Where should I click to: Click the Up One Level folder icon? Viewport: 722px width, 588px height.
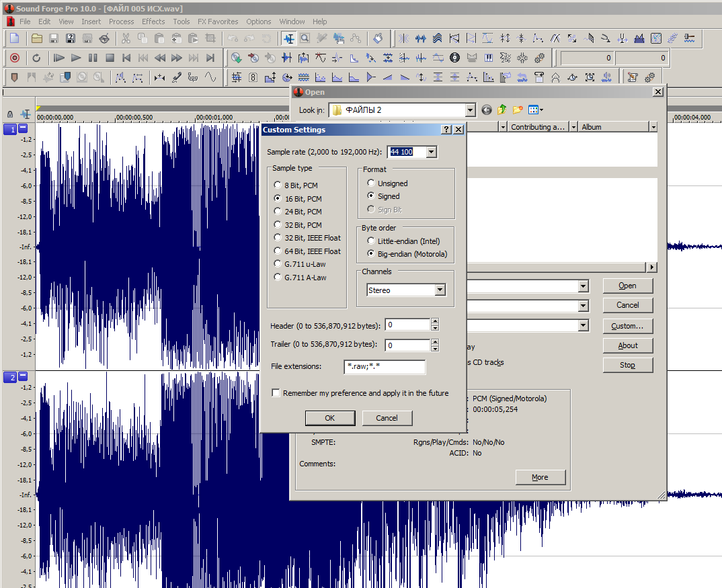[x=502, y=110]
